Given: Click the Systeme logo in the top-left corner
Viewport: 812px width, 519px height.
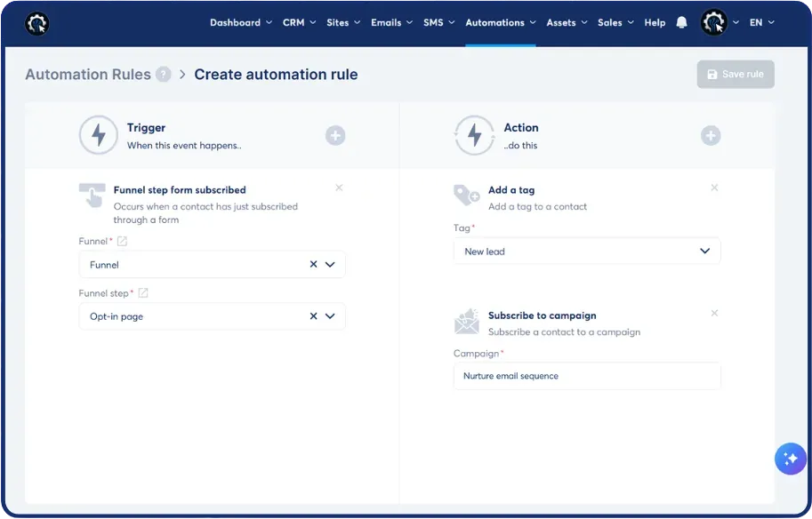Looking at the screenshot, I should point(36,23).
